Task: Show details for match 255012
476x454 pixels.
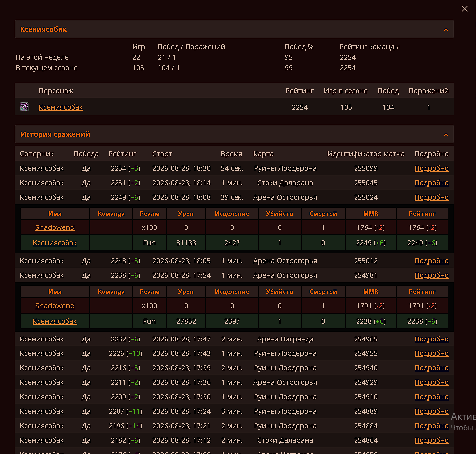Action: pos(431,261)
